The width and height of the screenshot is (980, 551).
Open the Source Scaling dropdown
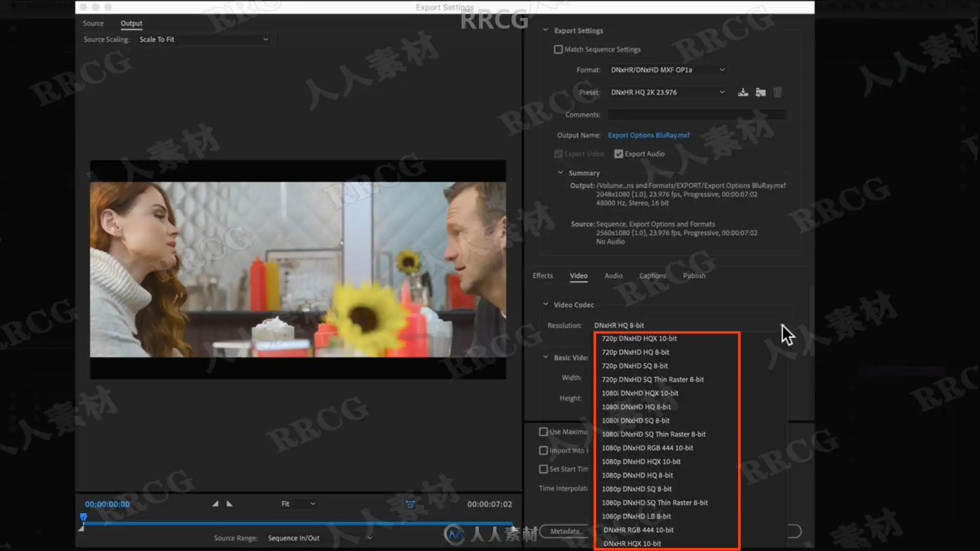pyautogui.click(x=203, y=39)
